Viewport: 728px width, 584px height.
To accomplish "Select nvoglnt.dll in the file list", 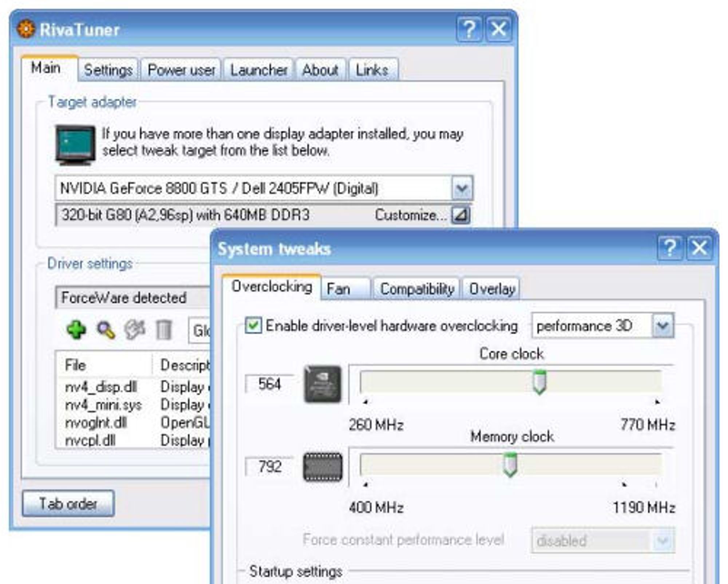I will coord(96,423).
